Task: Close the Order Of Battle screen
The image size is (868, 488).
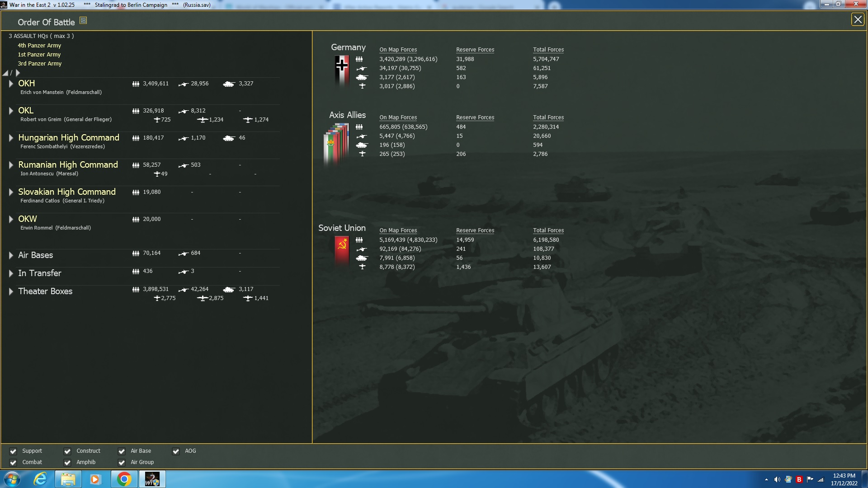Action: tap(858, 19)
